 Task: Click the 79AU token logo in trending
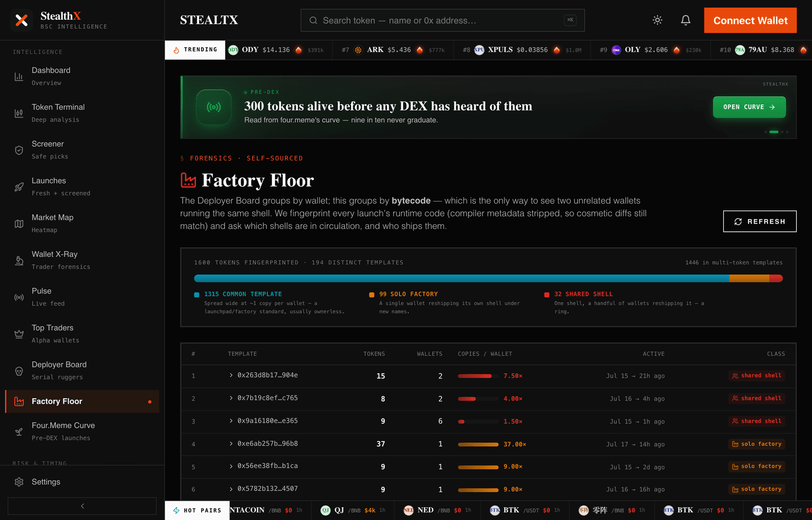pyautogui.click(x=740, y=50)
